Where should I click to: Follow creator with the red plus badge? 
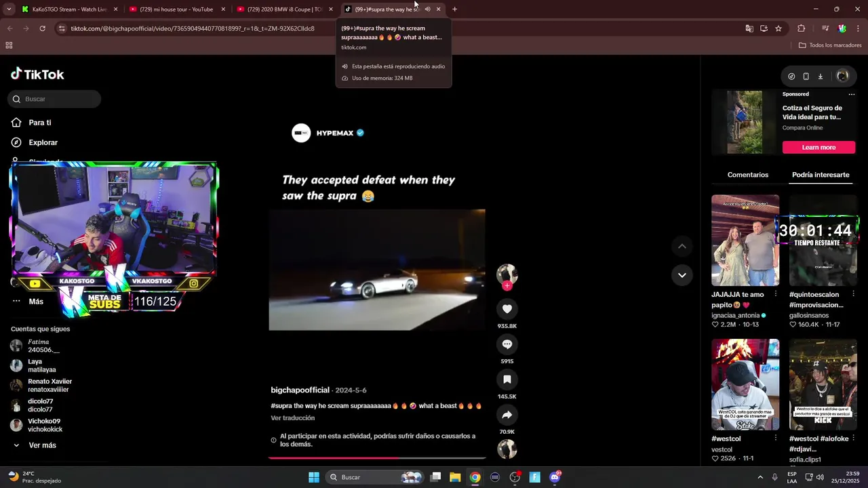click(x=507, y=286)
